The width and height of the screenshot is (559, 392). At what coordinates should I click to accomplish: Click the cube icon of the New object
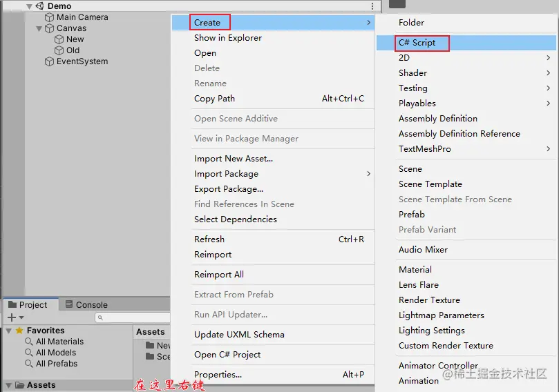point(59,39)
